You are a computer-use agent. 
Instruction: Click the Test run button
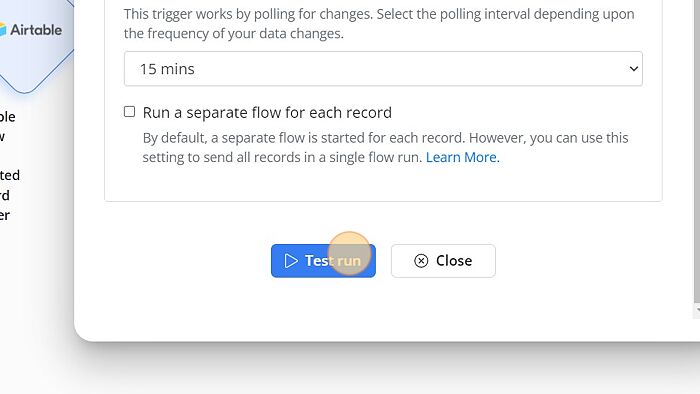[x=323, y=261]
